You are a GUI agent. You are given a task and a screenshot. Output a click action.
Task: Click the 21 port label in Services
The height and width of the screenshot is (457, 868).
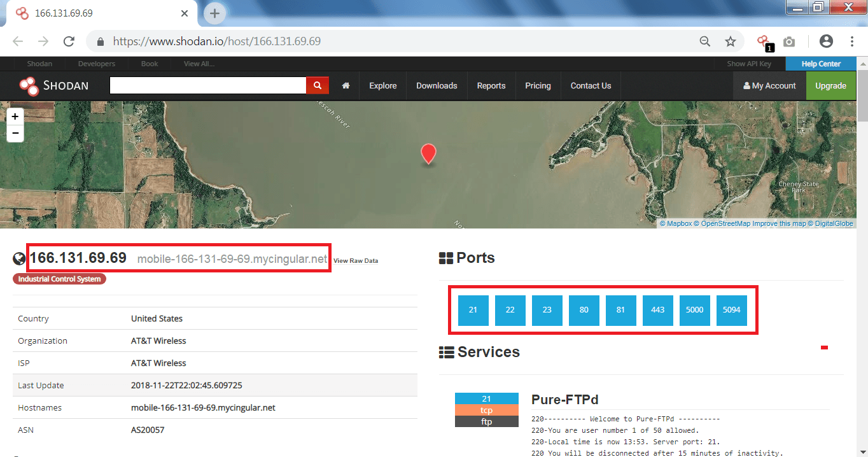tap(486, 398)
